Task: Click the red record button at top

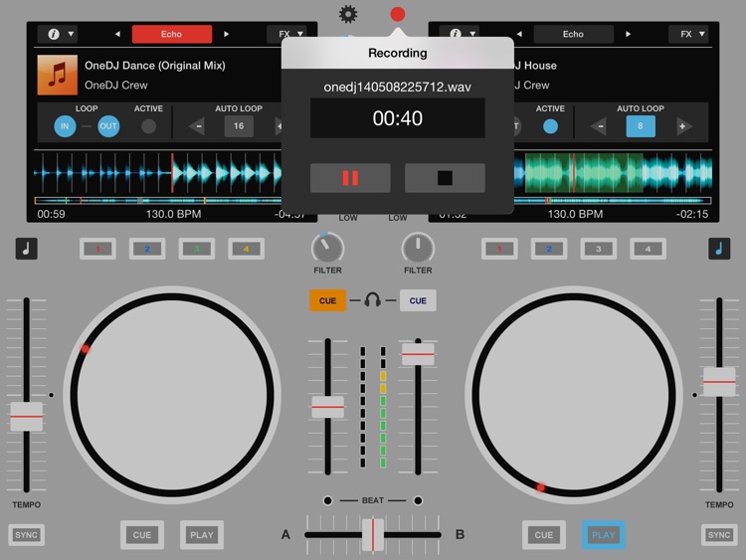Action: coord(397,14)
